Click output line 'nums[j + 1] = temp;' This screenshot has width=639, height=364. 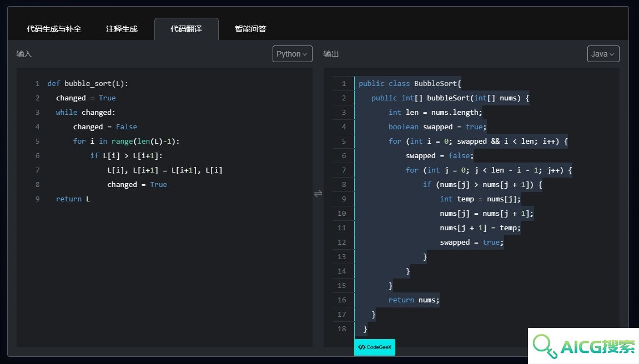[x=480, y=228]
